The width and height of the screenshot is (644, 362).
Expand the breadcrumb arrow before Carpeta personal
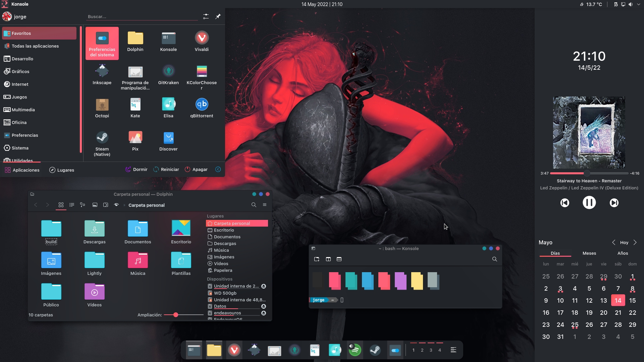coord(124,205)
